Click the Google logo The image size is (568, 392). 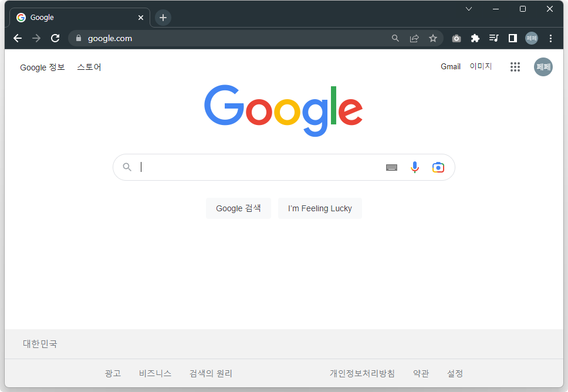(x=283, y=110)
